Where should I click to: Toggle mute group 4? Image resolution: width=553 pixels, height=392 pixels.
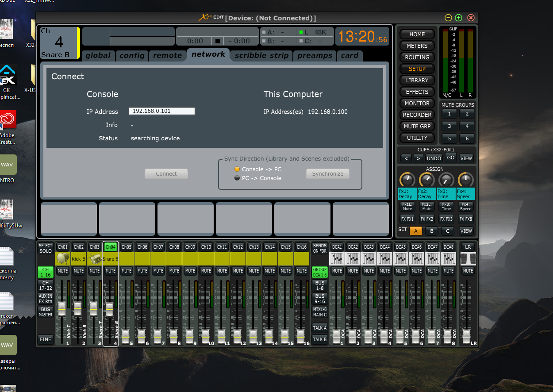pos(467,126)
